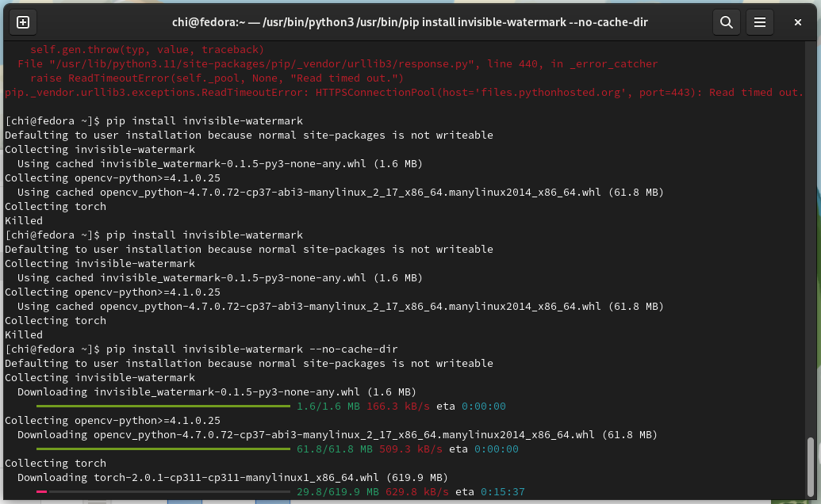Click the window title bar text
821x504 pixels.
[410, 22]
